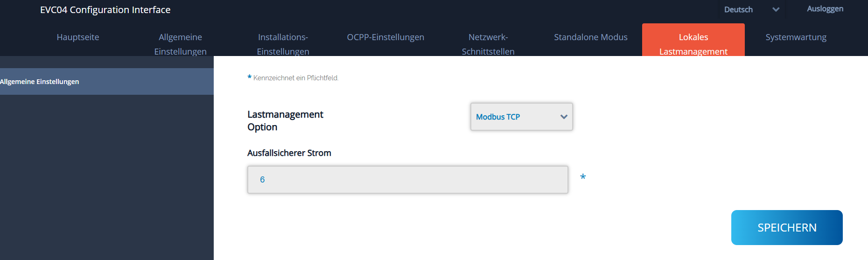
Task: Open the Allgemeine Einstellungen navigation tab
Action: click(x=181, y=44)
